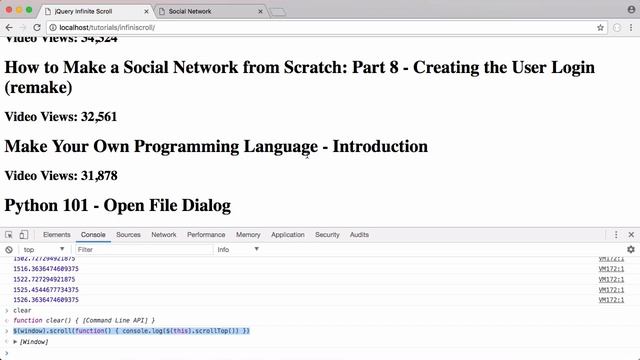Open the Sources tab
The width and height of the screenshot is (640, 360).
point(128,235)
